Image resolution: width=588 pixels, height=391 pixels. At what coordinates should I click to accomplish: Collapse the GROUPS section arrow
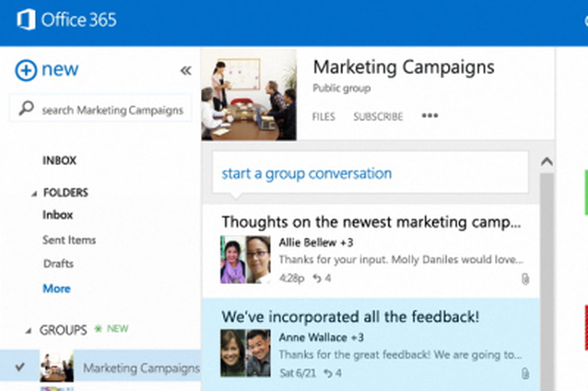28,331
